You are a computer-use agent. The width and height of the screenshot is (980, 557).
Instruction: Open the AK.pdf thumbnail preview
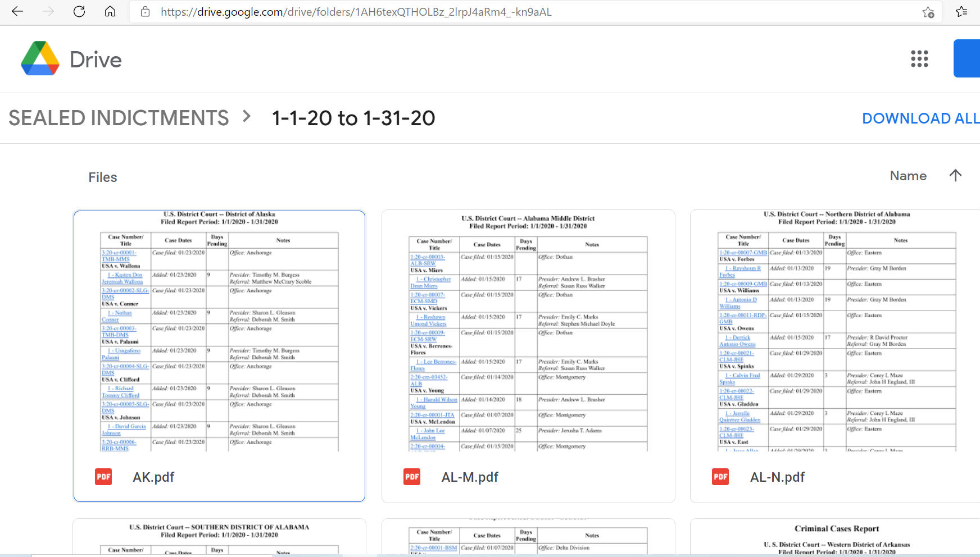click(x=219, y=331)
